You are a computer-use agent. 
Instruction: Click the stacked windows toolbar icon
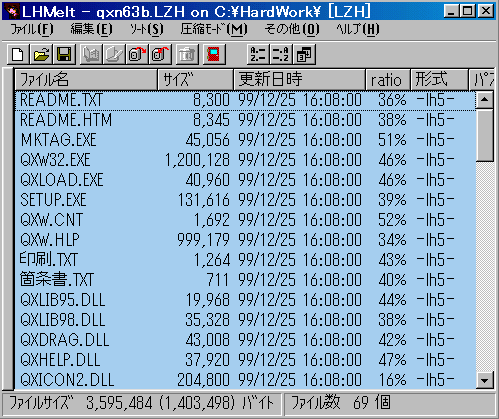click(x=304, y=54)
